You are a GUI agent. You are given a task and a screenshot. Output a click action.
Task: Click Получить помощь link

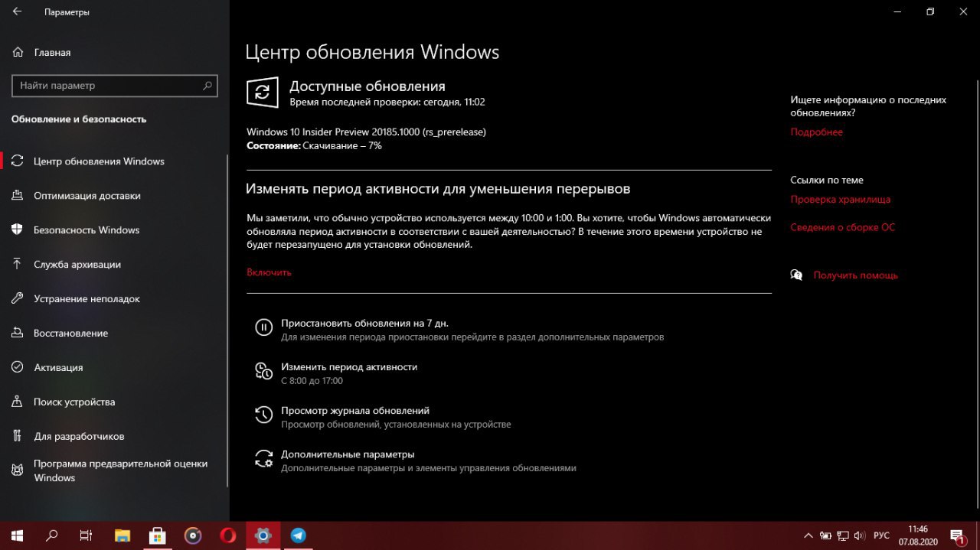pos(856,275)
